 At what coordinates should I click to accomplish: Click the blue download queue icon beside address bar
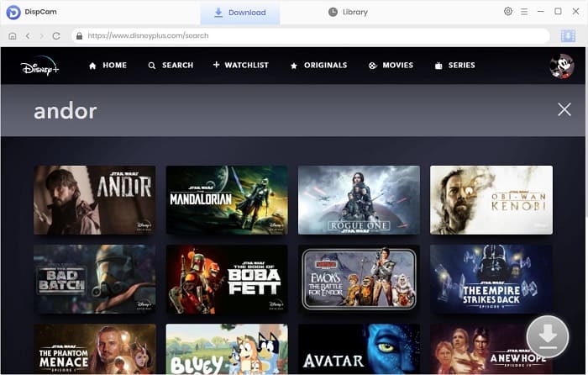click(568, 36)
